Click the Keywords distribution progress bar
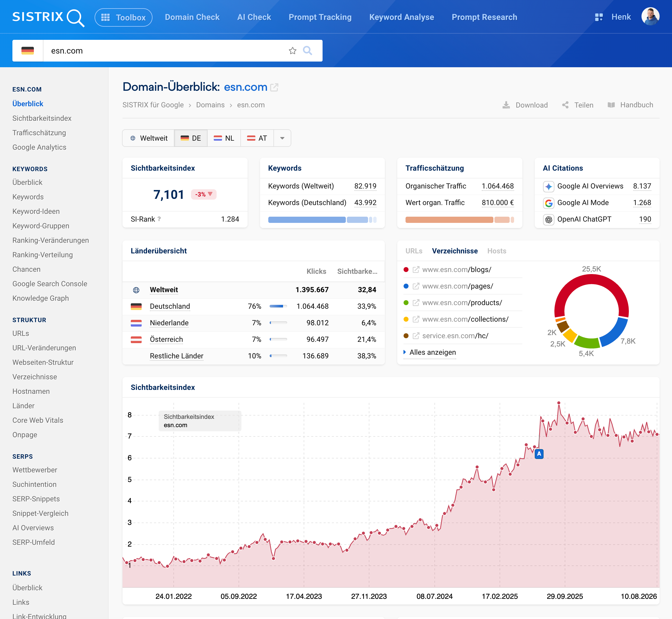 [322, 220]
